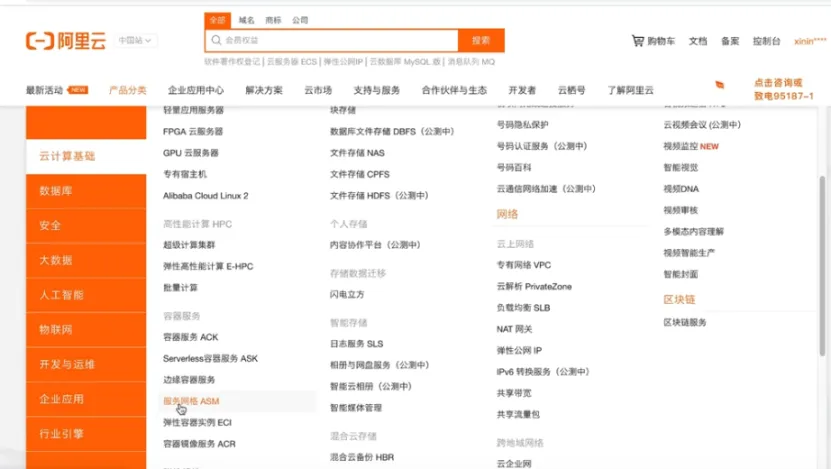831x469 pixels.
Task: Open NAT 网关 link
Action: pyautogui.click(x=514, y=329)
